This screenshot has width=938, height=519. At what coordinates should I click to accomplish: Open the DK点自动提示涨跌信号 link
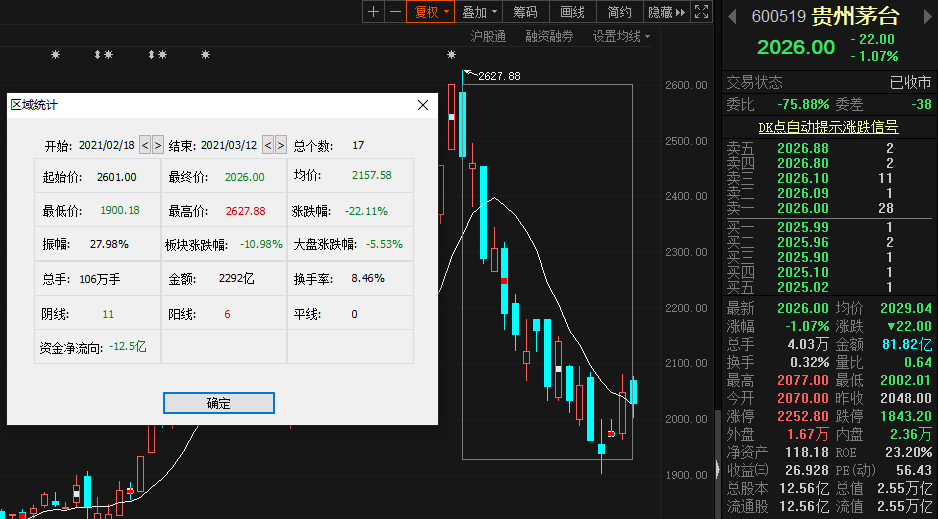pyautogui.click(x=827, y=127)
